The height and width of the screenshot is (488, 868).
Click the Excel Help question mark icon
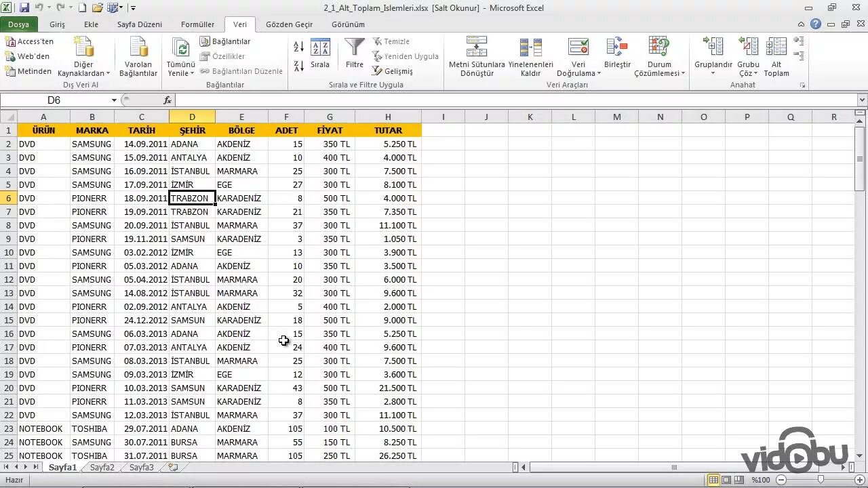(x=816, y=24)
